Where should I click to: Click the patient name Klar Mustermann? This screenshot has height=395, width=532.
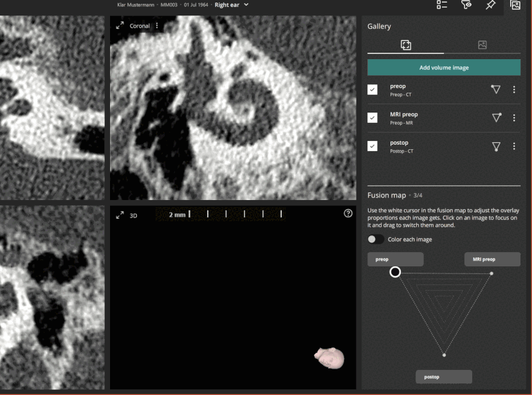[x=136, y=5]
